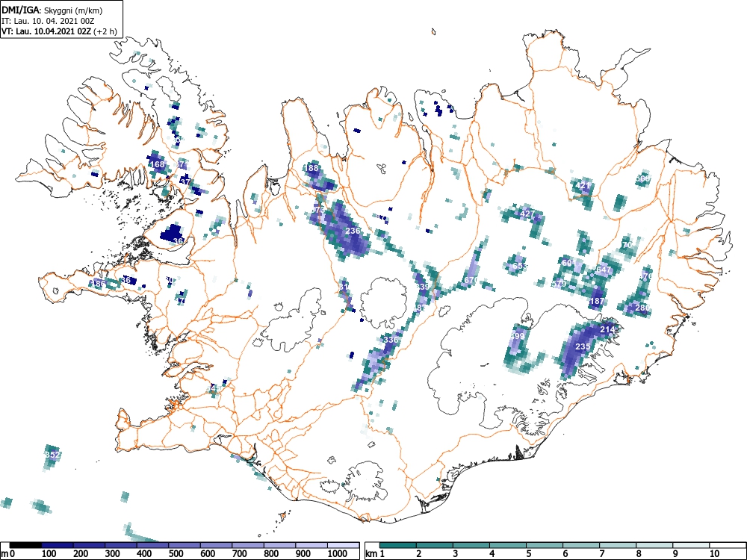
Task: Click the dark navy 100–200 m legend swatch
Action: pyautogui.click(x=58, y=545)
